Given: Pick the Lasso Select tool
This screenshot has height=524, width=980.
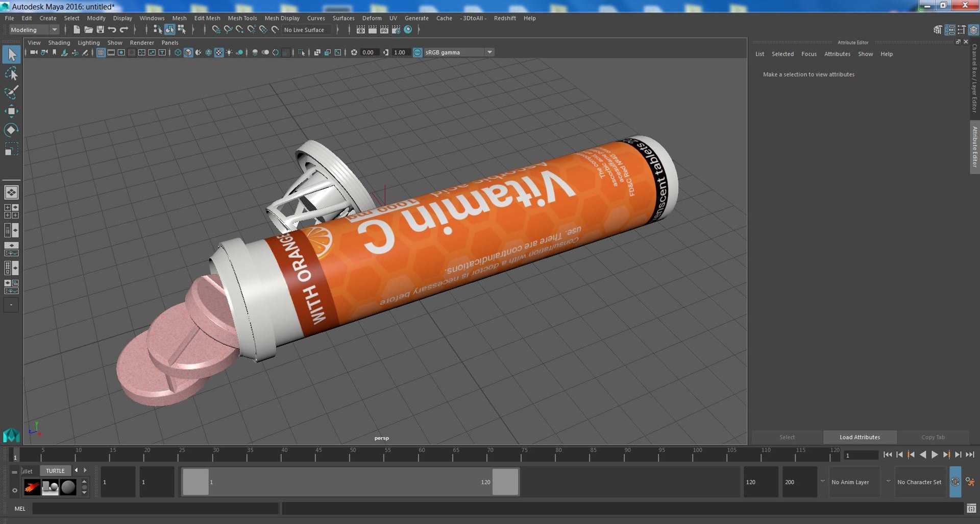Looking at the screenshot, I should coord(11,74).
